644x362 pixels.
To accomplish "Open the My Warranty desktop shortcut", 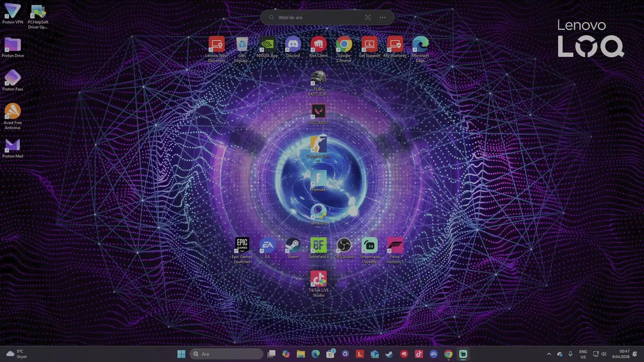I will pyautogui.click(x=395, y=47).
